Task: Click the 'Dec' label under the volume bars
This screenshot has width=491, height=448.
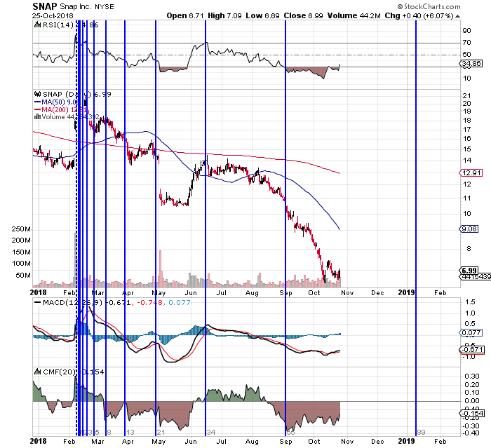Action: [x=377, y=293]
